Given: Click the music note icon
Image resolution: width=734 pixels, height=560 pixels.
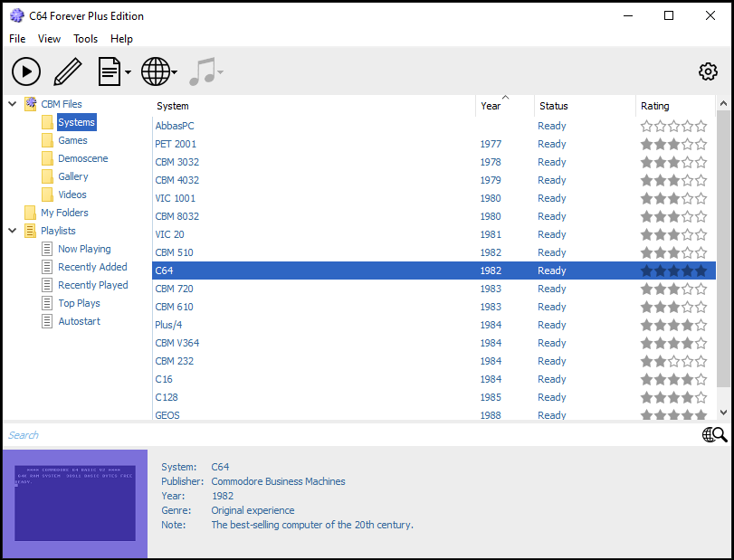Looking at the screenshot, I should [202, 71].
